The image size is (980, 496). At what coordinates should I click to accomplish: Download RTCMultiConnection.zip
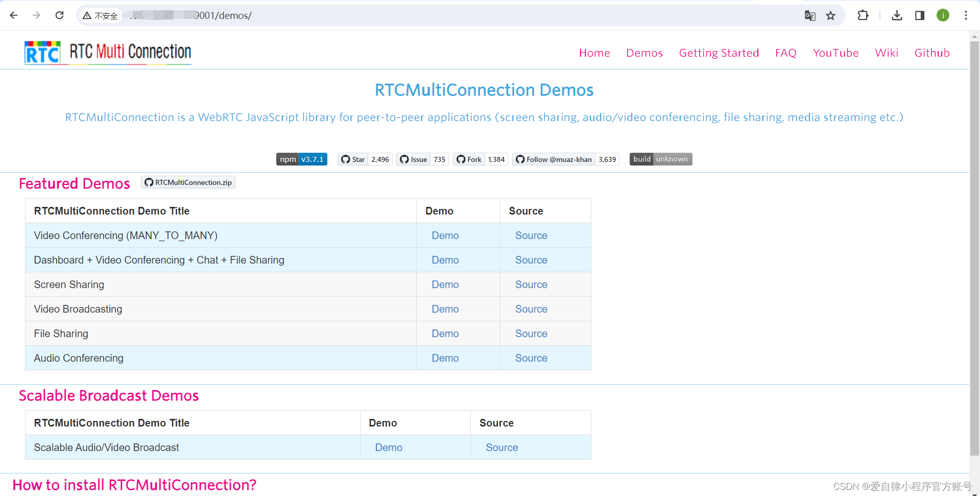coord(188,182)
